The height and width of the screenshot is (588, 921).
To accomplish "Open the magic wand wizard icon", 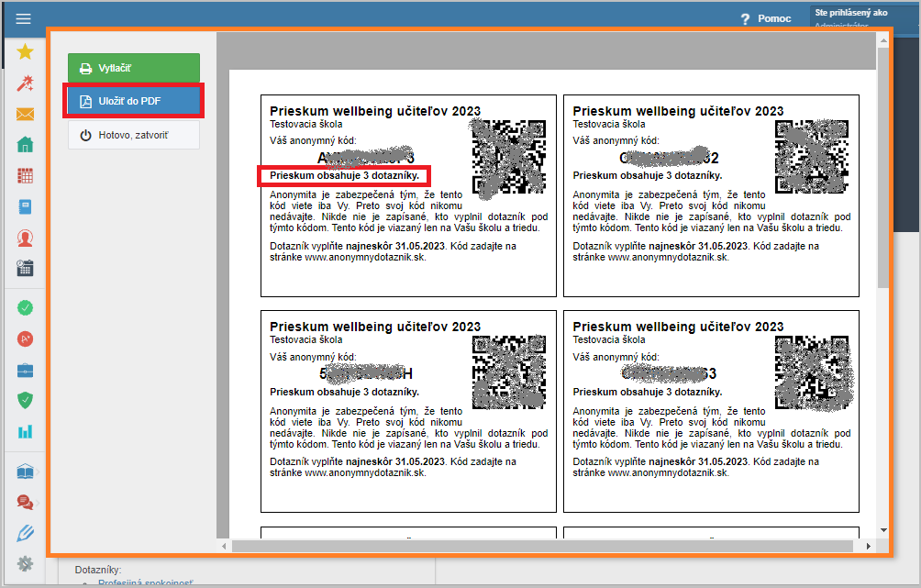I will pyautogui.click(x=25, y=83).
